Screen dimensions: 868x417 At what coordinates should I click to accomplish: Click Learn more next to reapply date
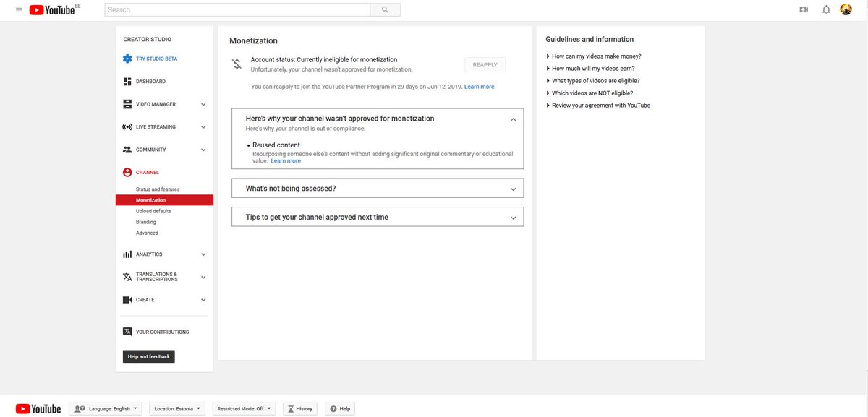point(480,87)
